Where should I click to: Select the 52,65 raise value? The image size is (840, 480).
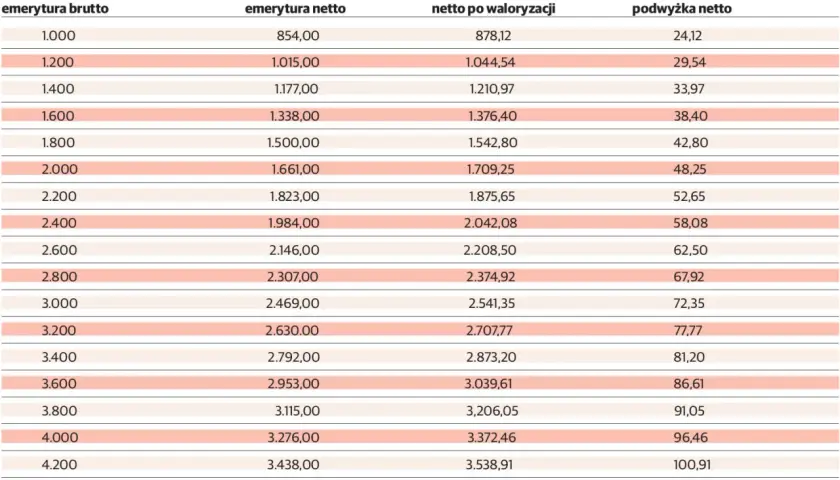tap(689, 196)
